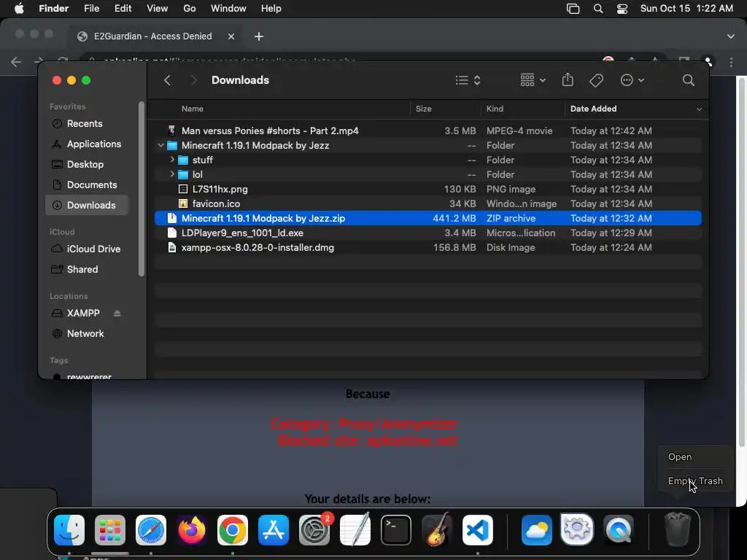Open the group-by grid dropdown

(x=533, y=80)
